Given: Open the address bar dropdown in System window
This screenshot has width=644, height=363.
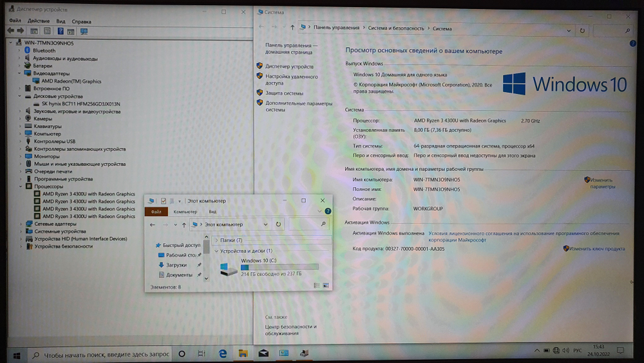Looking at the screenshot, I should [569, 30].
